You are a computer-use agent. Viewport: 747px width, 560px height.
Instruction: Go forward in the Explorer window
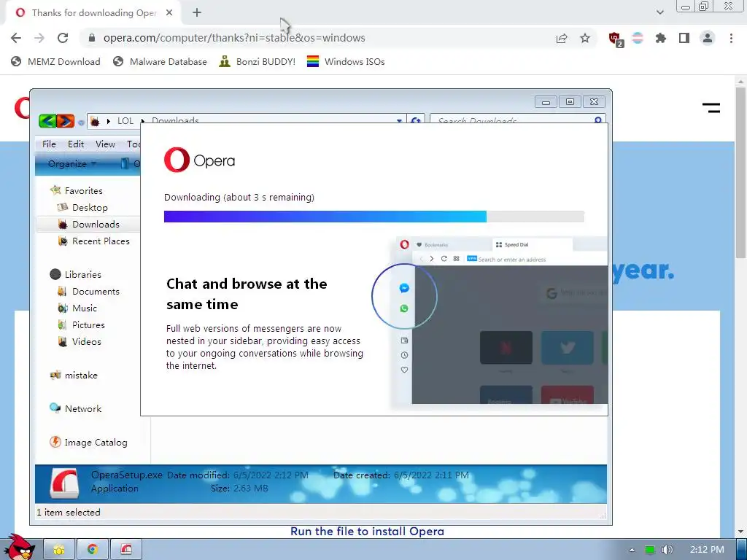pos(66,121)
